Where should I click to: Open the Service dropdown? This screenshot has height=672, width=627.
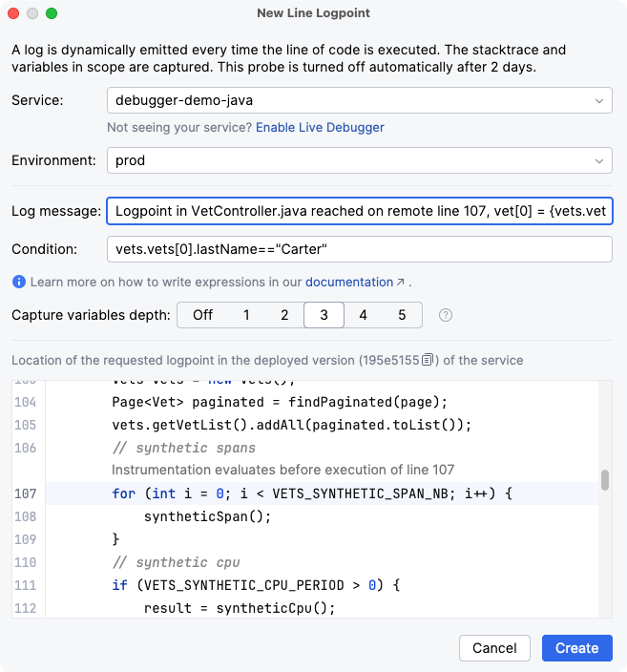(360, 100)
